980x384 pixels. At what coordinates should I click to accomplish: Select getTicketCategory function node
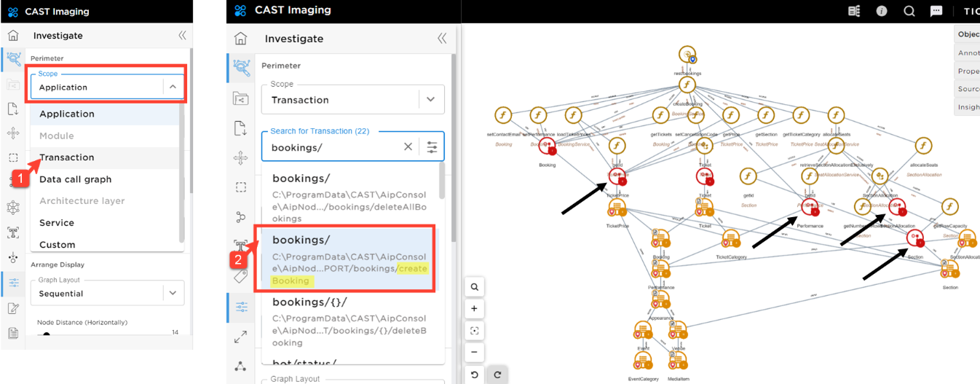[801, 115]
